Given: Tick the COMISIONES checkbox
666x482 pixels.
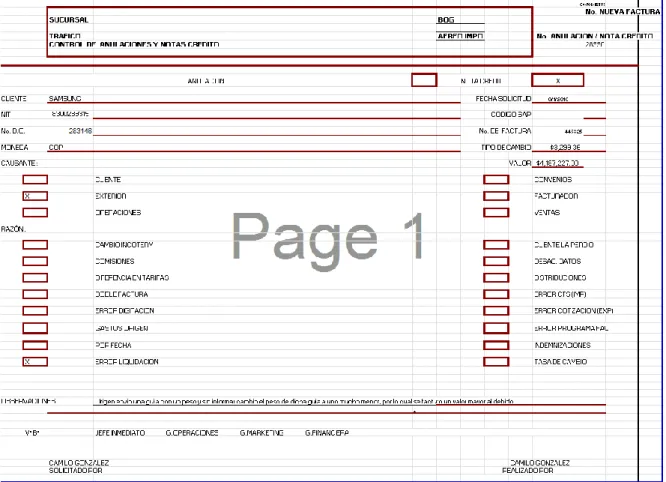Looking at the screenshot, I should [35, 261].
